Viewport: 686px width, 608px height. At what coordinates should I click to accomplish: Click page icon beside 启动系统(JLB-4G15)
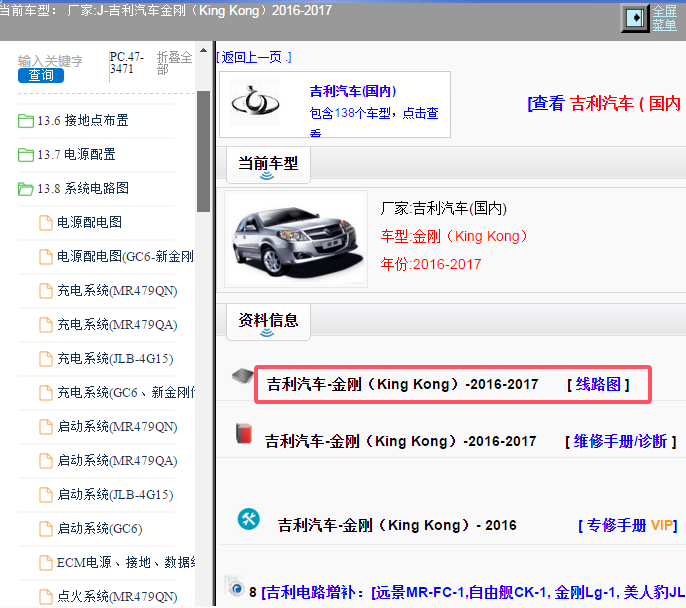coord(46,495)
